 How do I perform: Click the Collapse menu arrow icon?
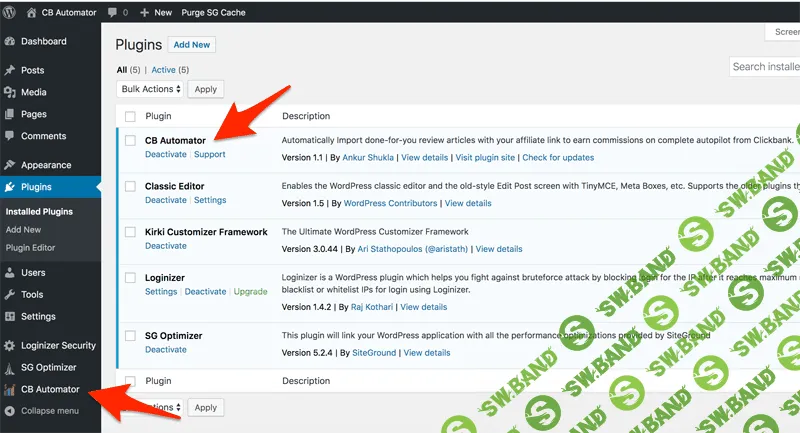tap(10, 411)
